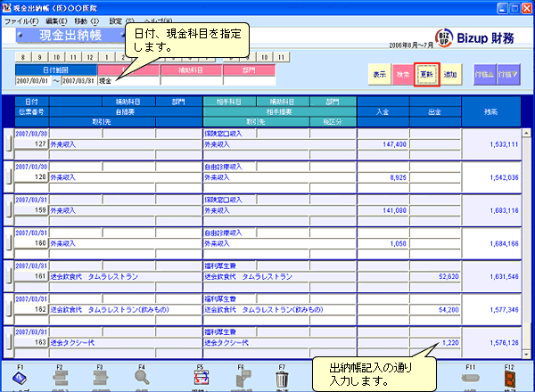
Task: Click the F11 toolbar icon
Action: 470,378
